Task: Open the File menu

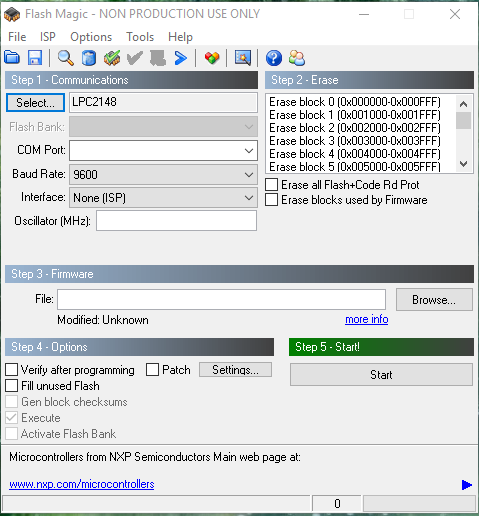Action: point(17,37)
